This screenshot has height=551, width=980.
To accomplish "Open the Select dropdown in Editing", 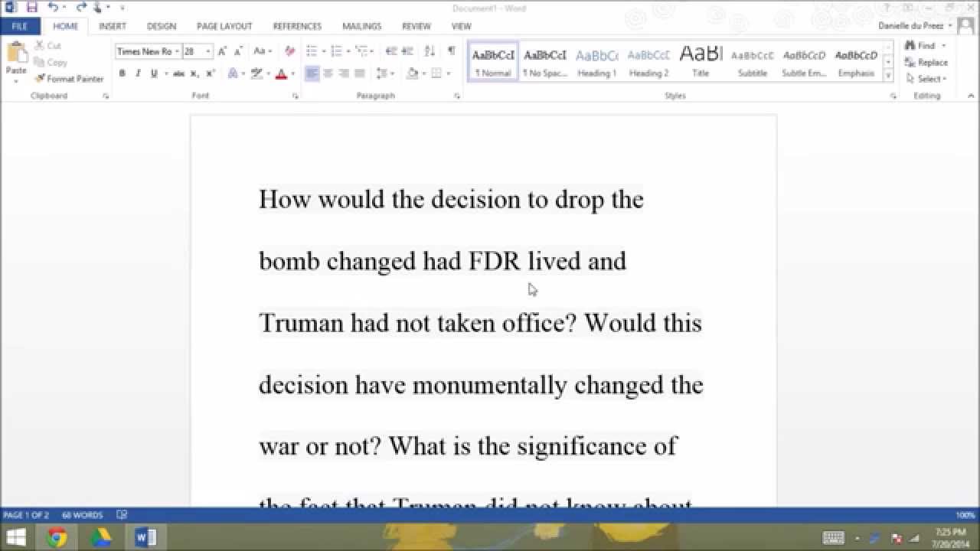I will pos(926,79).
